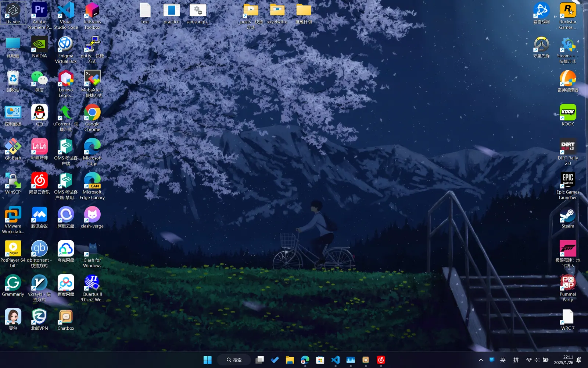Click the taskbar search box
The height and width of the screenshot is (368, 588).
pyautogui.click(x=234, y=360)
